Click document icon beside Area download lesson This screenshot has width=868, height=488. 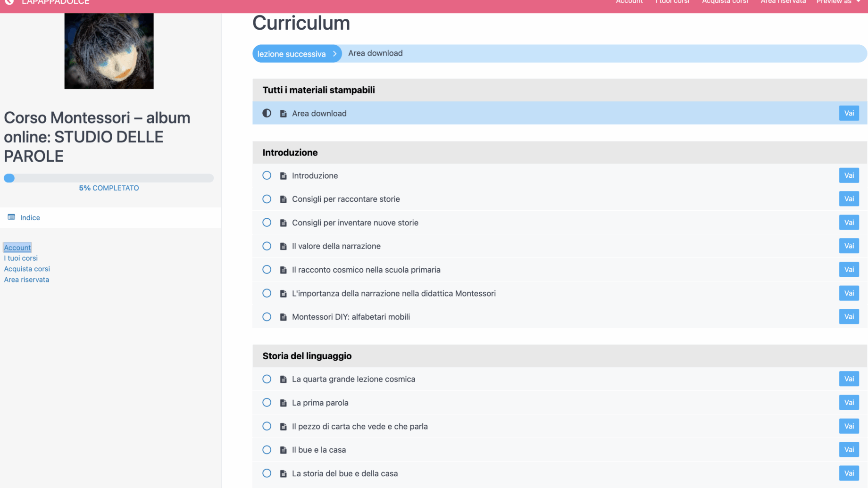point(283,114)
